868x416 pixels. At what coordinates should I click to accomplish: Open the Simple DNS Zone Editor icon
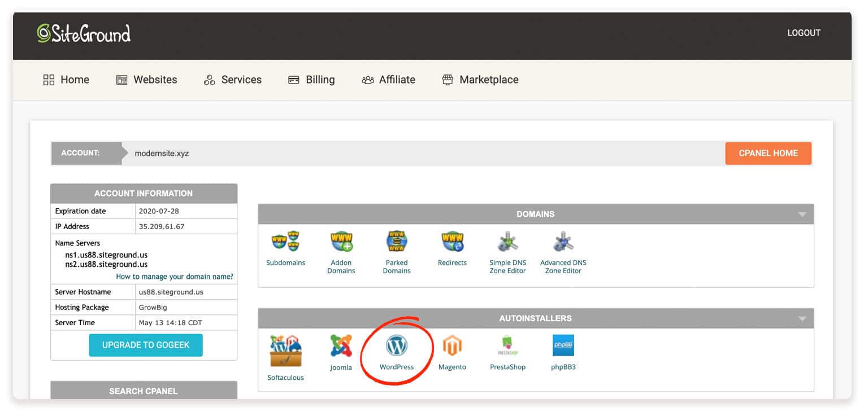point(507,242)
